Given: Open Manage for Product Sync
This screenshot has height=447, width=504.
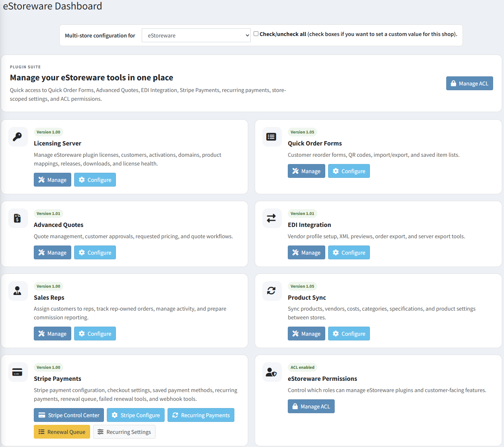Looking at the screenshot, I should click(x=306, y=334).
